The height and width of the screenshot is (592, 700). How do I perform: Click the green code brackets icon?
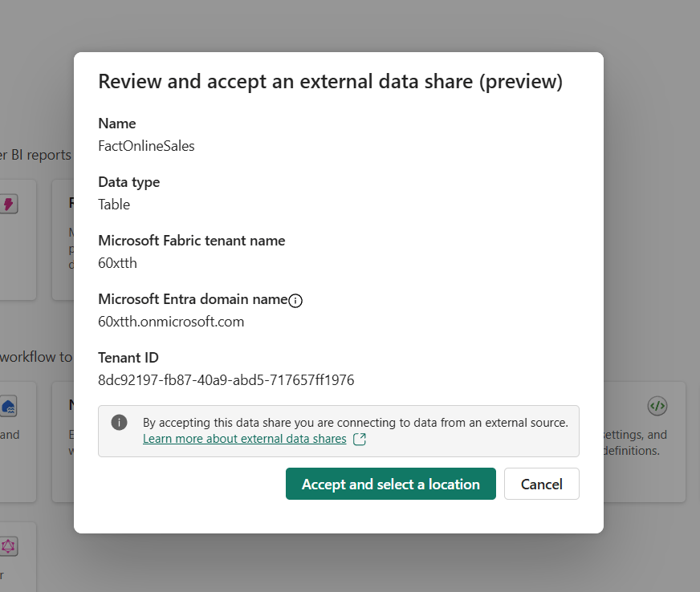pos(657,406)
